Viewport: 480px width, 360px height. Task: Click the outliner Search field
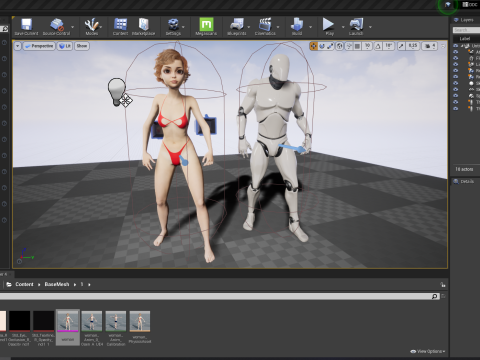(x=466, y=30)
